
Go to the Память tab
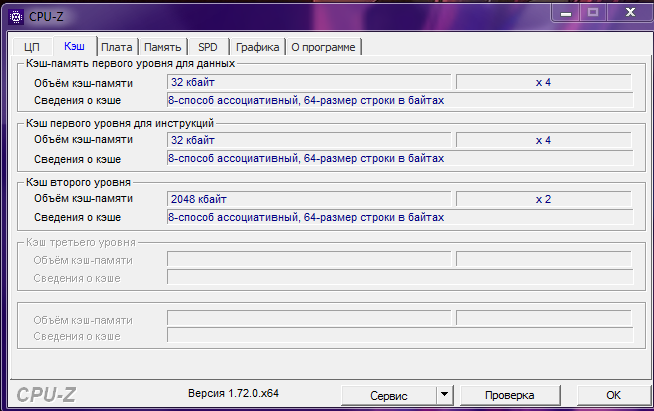[x=162, y=47]
